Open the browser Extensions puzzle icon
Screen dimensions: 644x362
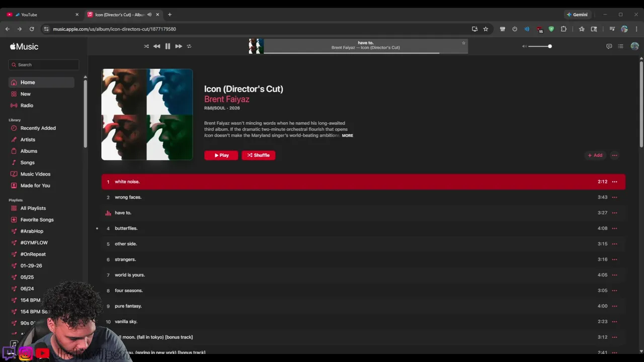pos(563,29)
